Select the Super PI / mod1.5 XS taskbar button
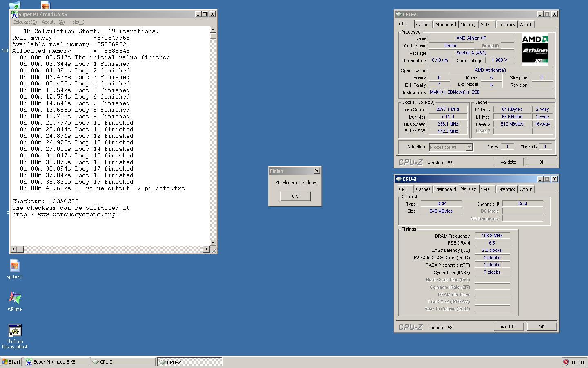The height and width of the screenshot is (368, 588). click(x=56, y=362)
